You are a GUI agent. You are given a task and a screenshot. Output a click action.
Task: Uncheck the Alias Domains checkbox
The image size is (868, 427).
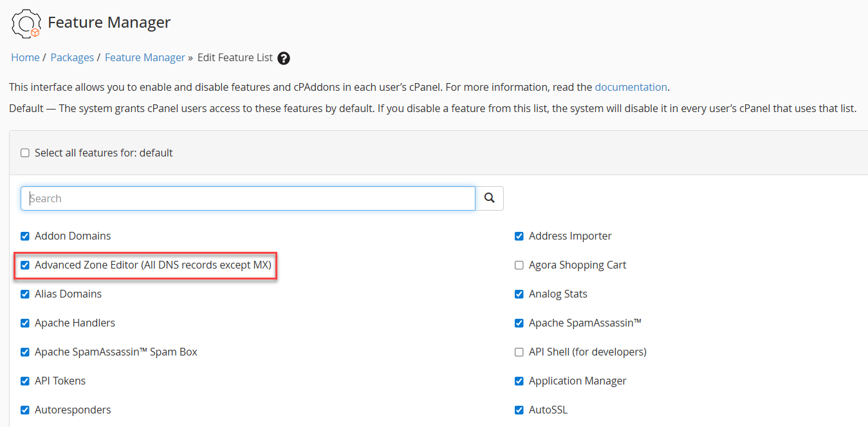[25, 294]
